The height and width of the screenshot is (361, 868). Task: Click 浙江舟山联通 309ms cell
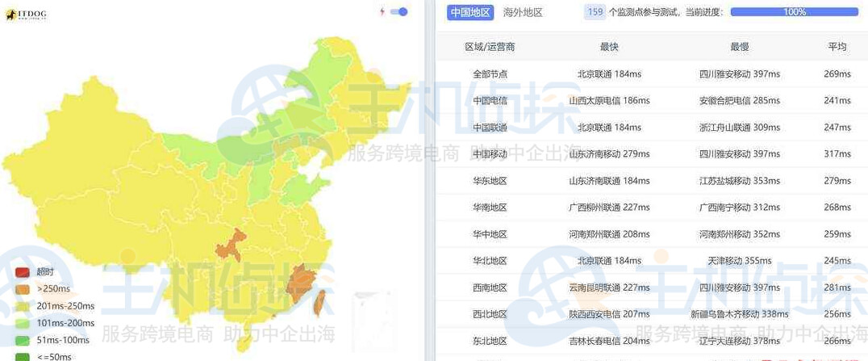[x=740, y=127]
